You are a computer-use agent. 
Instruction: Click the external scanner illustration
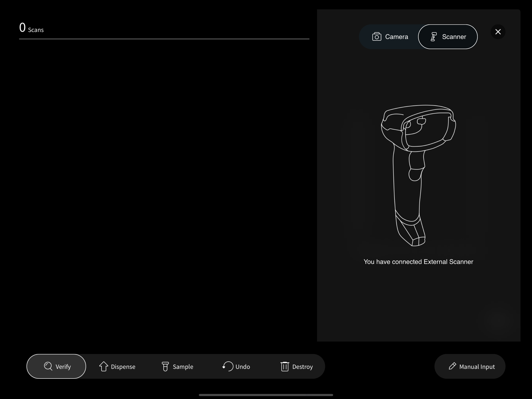(418, 175)
